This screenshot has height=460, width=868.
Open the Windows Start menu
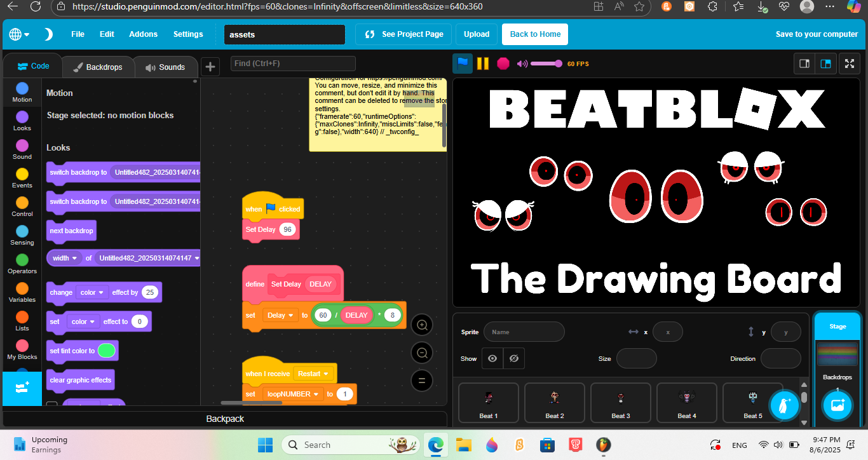click(x=266, y=445)
